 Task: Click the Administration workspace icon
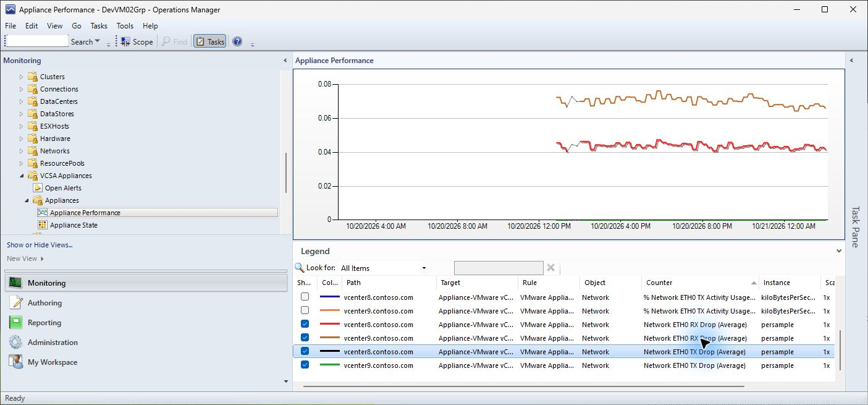click(x=16, y=342)
